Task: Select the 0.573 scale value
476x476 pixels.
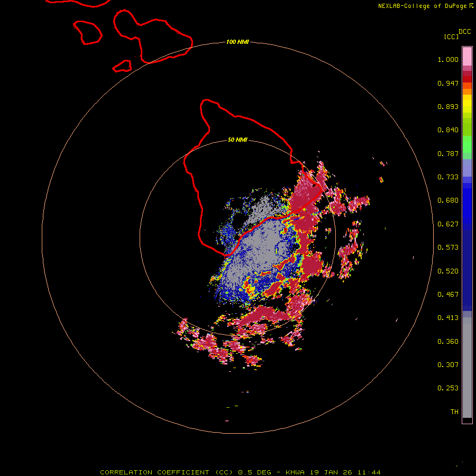Action: click(x=448, y=248)
